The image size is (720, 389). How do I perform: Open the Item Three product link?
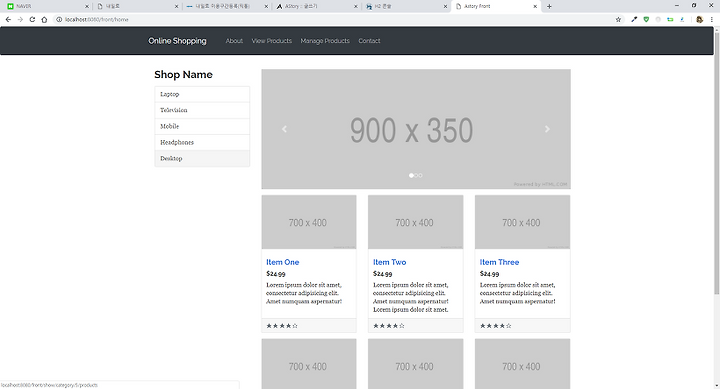(499, 262)
